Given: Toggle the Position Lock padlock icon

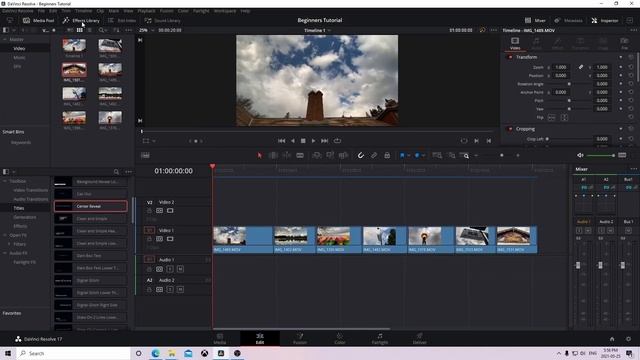Looking at the screenshot, I should tap(387, 156).
